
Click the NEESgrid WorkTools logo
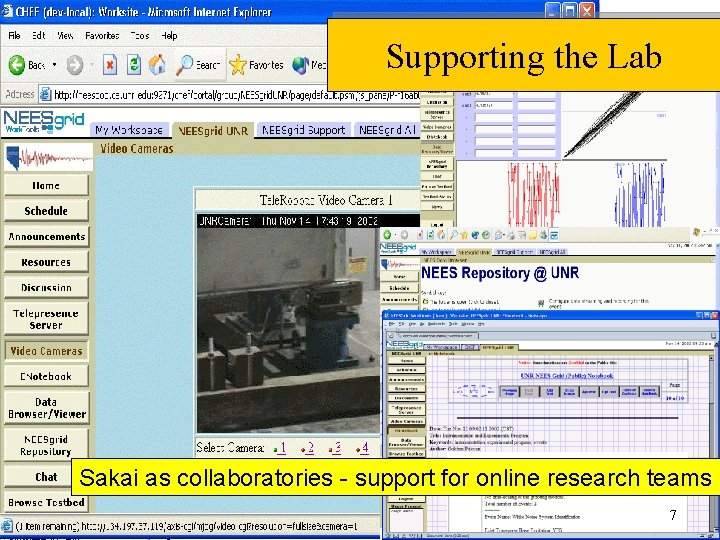coord(44,122)
